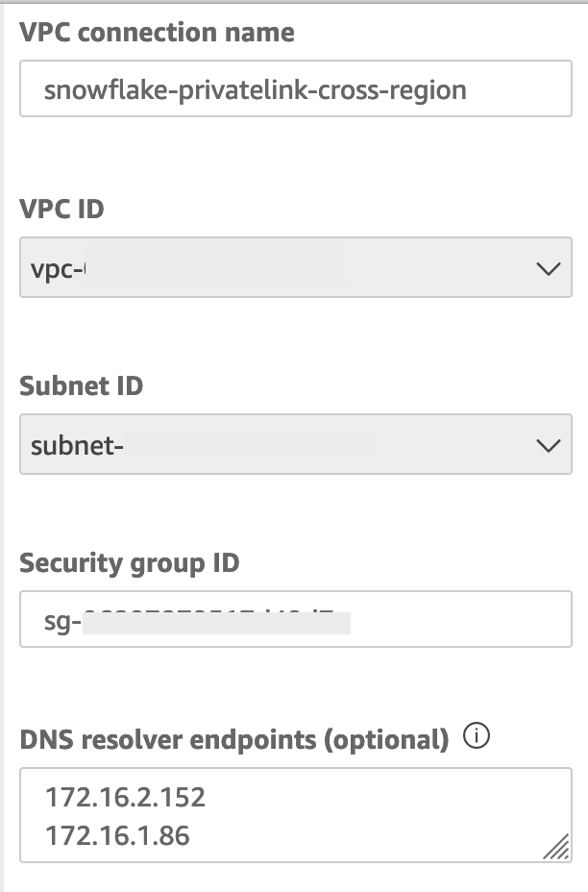This screenshot has width=588, height=892.
Task: Click the 'DNS resolver endpoints (optional)' label
Action: pyautogui.click(x=233, y=739)
